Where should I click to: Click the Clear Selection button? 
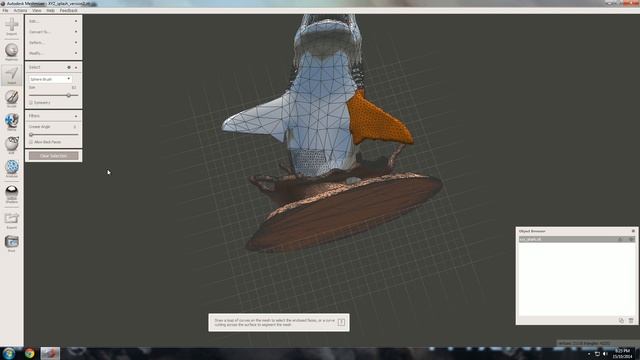(53, 156)
